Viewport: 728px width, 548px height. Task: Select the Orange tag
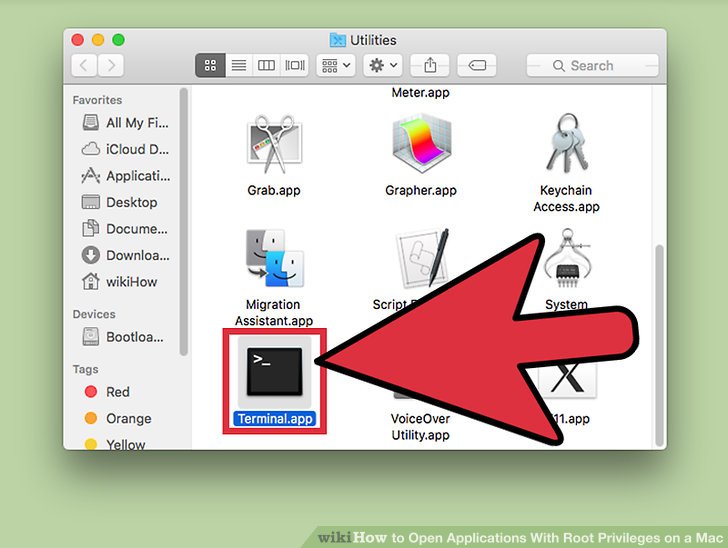[118, 418]
